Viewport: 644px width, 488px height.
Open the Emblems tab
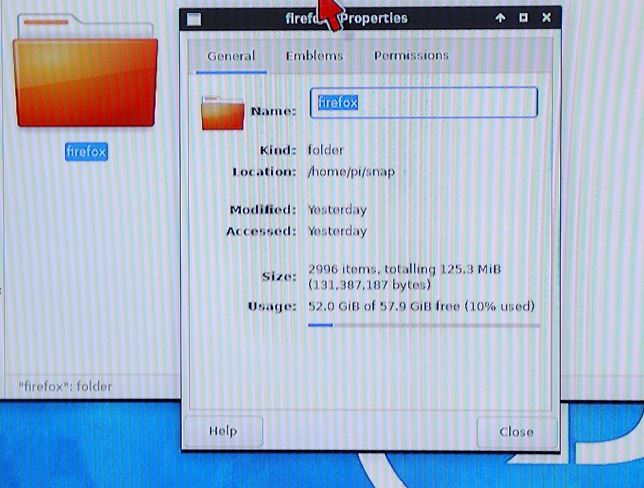click(x=314, y=56)
